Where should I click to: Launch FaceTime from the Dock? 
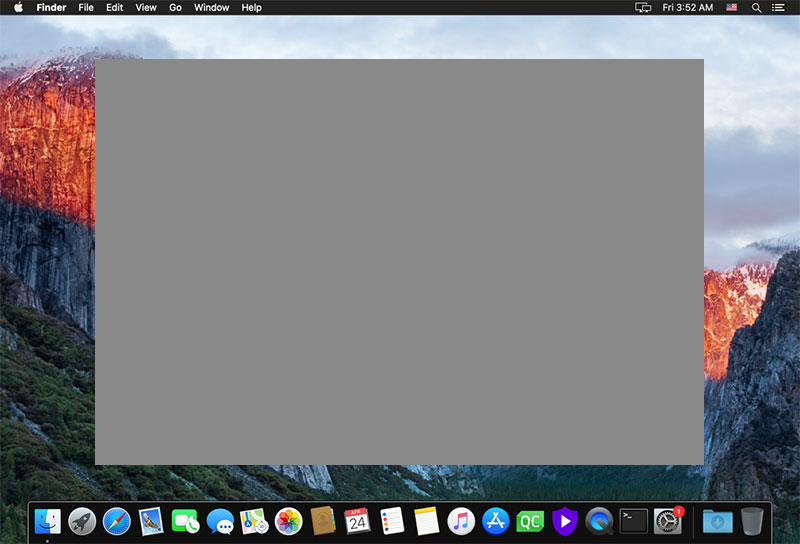185,522
